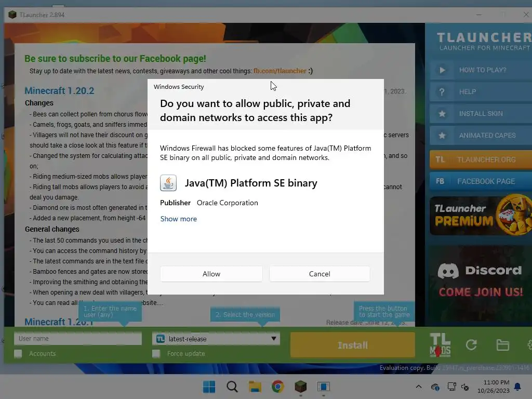
Task: Open the TLauncher.org site button
Action: (481, 159)
